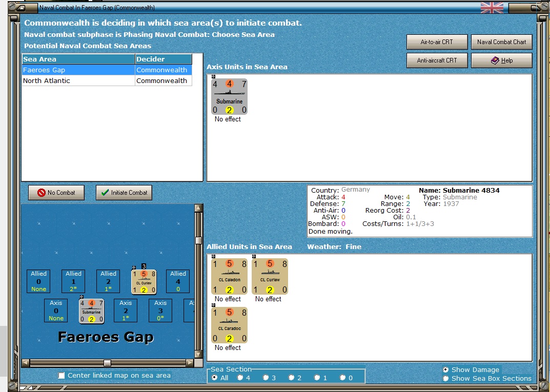This screenshot has width=550, height=392.
Task: Select the German Submarine counter in Axis units
Action: (x=230, y=97)
